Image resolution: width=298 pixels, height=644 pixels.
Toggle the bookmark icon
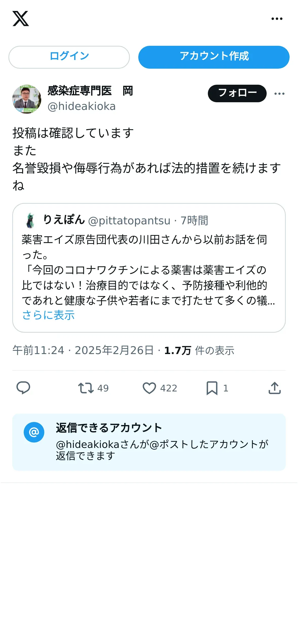click(x=212, y=388)
